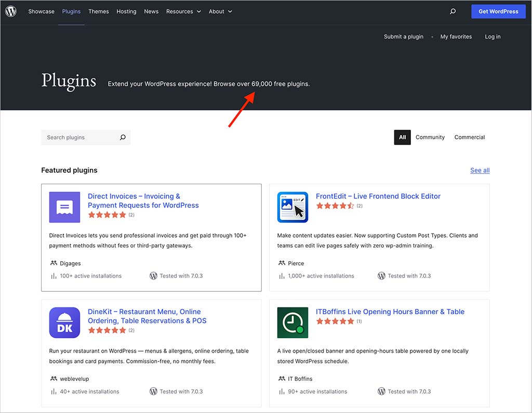Click the star rating of Direct Invoices
This screenshot has width=532, height=413.
(x=107, y=215)
